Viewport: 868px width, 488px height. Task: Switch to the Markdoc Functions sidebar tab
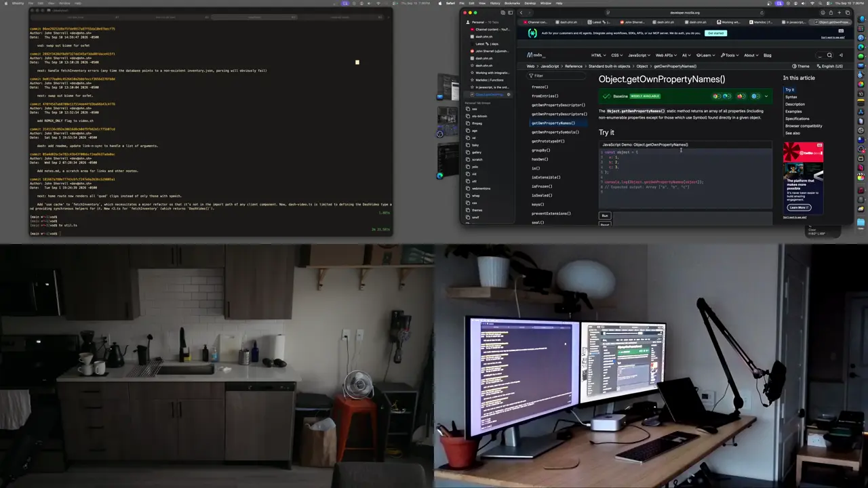click(x=488, y=80)
